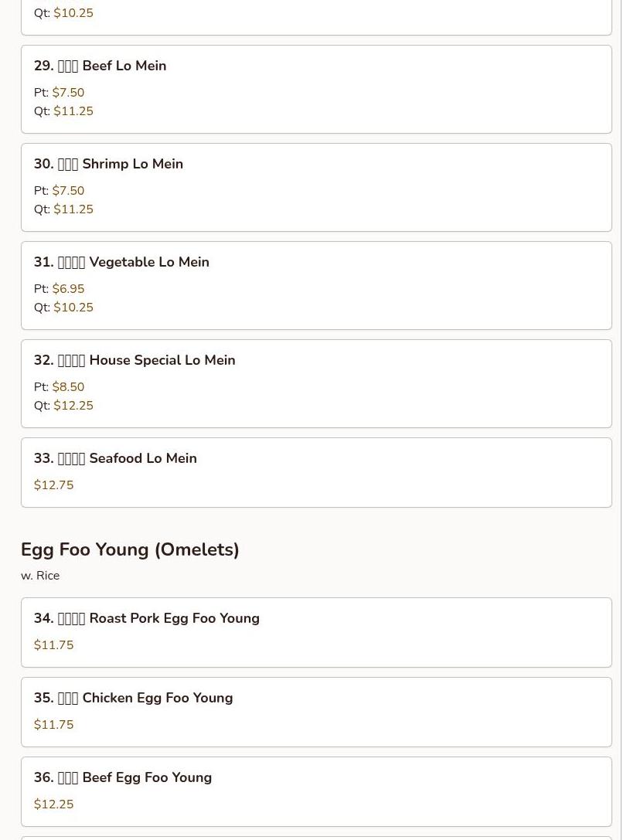Select Vegetable Lo Mein's $10.25 quart price
This screenshot has width=637, height=840.
(73, 308)
